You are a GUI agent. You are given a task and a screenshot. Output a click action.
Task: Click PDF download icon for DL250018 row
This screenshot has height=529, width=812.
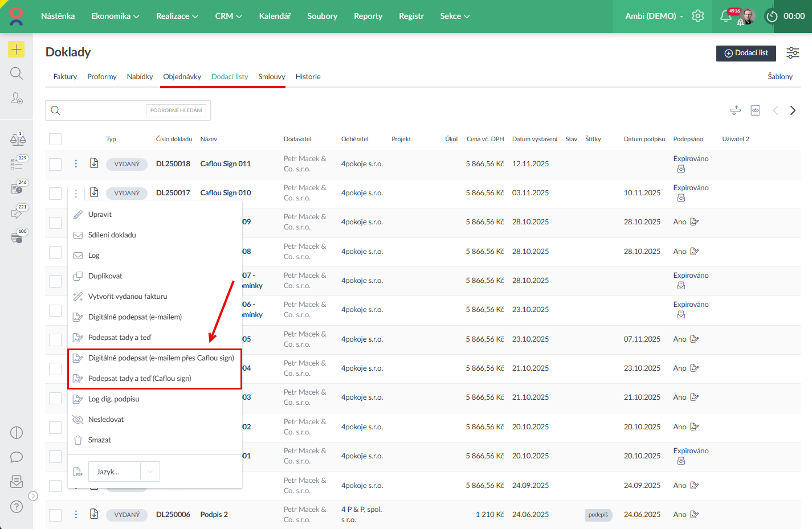point(95,163)
